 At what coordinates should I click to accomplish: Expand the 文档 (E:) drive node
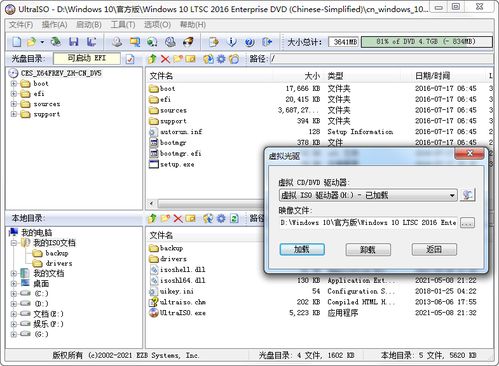[x=14, y=314]
